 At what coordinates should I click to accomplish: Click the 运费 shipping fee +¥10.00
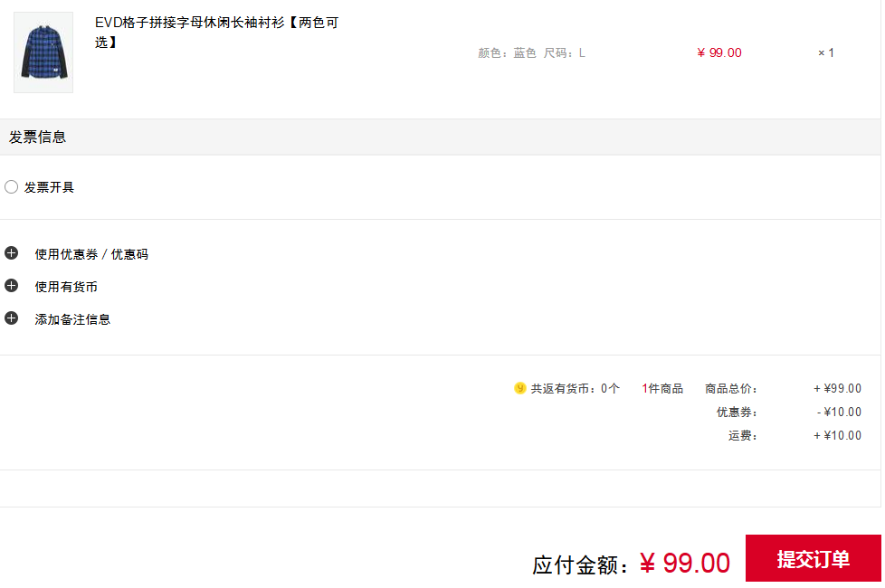(838, 436)
